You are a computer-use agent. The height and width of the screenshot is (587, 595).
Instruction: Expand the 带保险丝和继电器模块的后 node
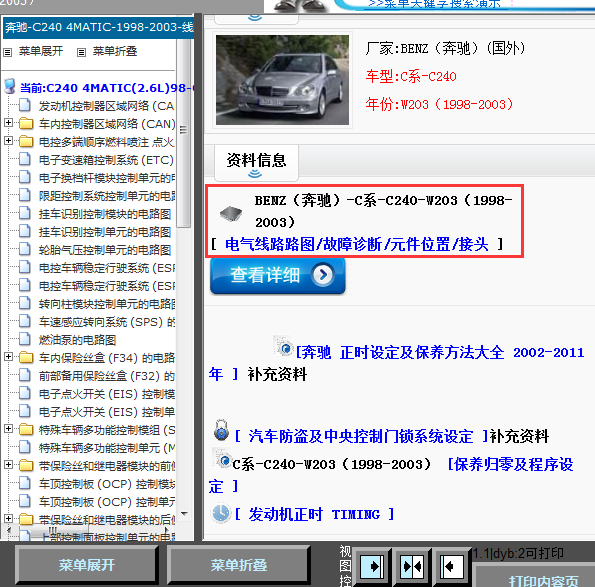(8, 519)
